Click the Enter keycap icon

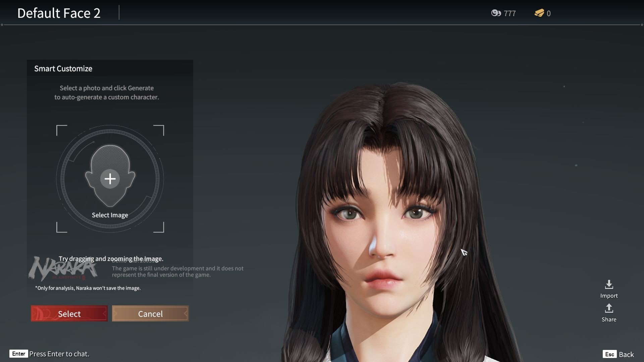pos(18,354)
